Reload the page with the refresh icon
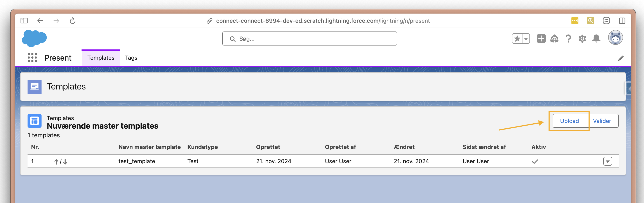Screen dimensions: 644x203 click(73, 21)
